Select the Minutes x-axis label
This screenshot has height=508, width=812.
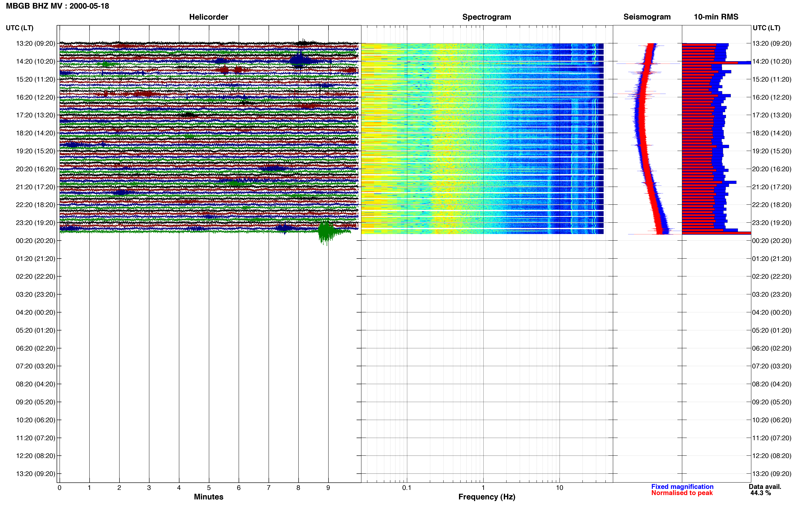209,497
